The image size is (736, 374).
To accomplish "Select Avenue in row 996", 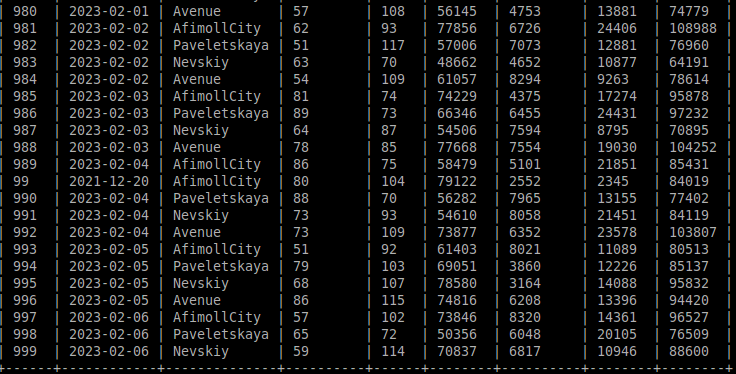I will click(x=197, y=300).
